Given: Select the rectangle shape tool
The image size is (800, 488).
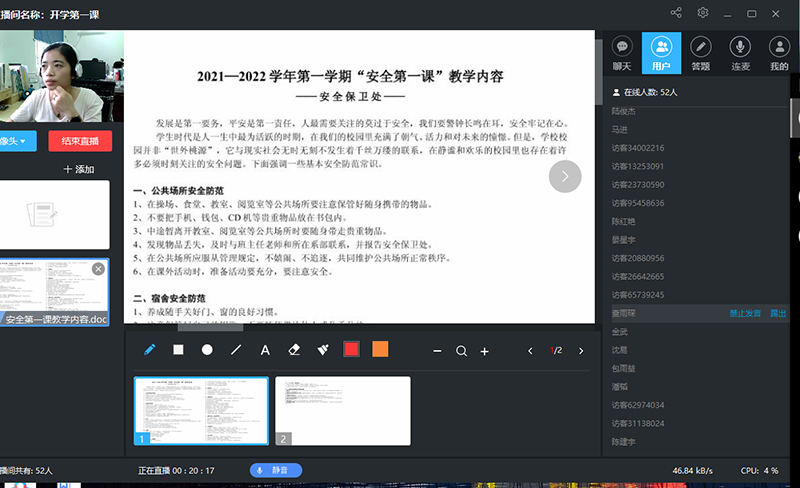Looking at the screenshot, I should (x=179, y=350).
